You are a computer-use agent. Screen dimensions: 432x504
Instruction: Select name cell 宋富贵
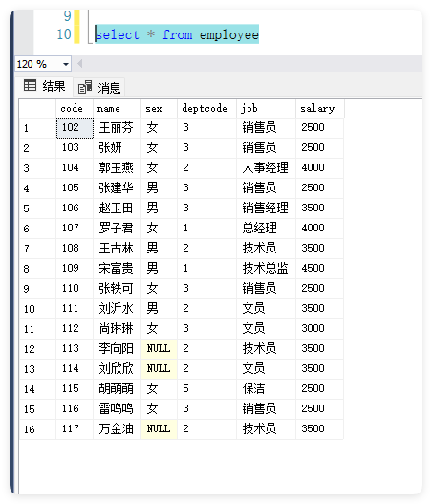click(117, 269)
